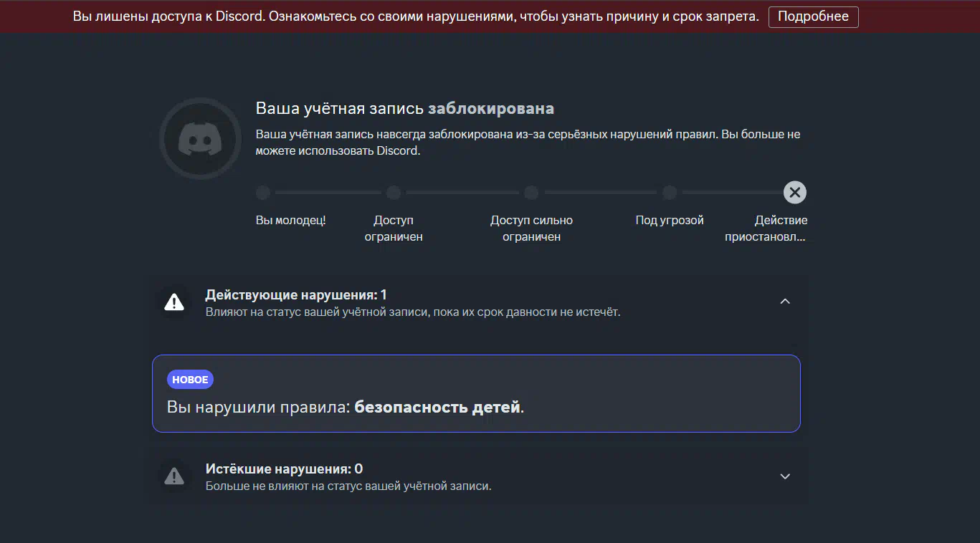
Task: Click the Вы молодец! label
Action: tap(290, 220)
